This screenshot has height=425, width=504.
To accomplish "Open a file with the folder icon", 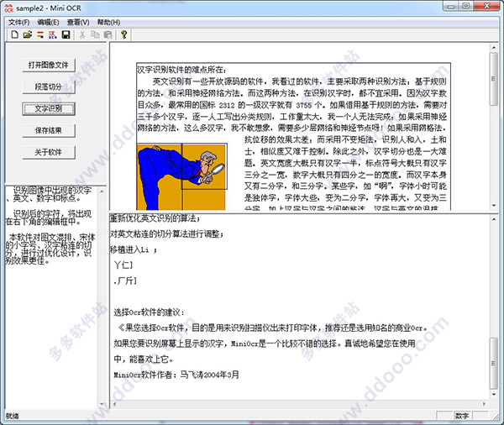I will click(x=28, y=34).
